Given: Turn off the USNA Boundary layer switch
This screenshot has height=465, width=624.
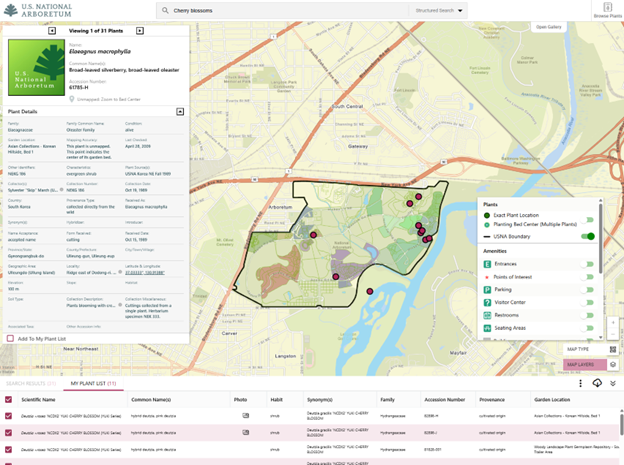Looking at the screenshot, I should coord(588,236).
